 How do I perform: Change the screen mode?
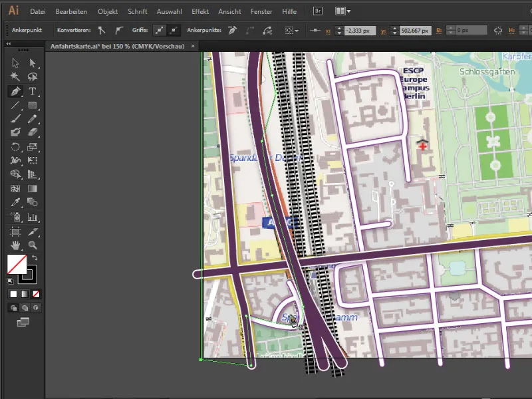[x=23, y=322]
